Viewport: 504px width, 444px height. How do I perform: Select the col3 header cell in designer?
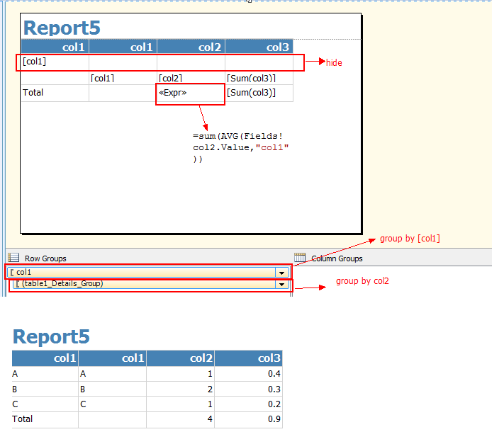(259, 47)
